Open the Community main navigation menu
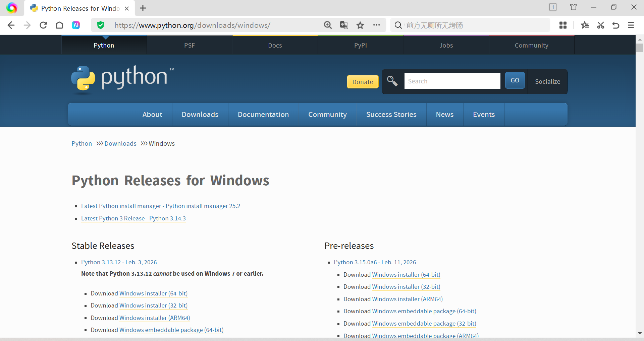644x341 pixels. (x=327, y=115)
